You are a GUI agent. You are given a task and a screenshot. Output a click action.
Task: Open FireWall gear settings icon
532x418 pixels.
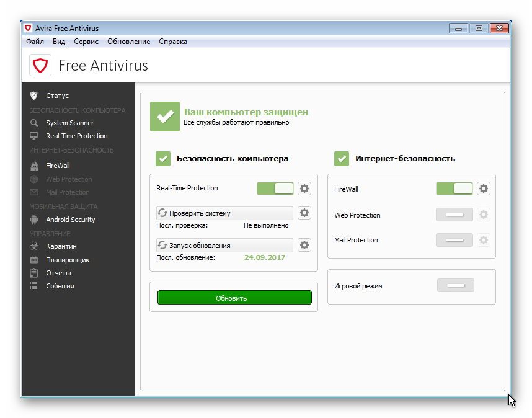point(484,189)
